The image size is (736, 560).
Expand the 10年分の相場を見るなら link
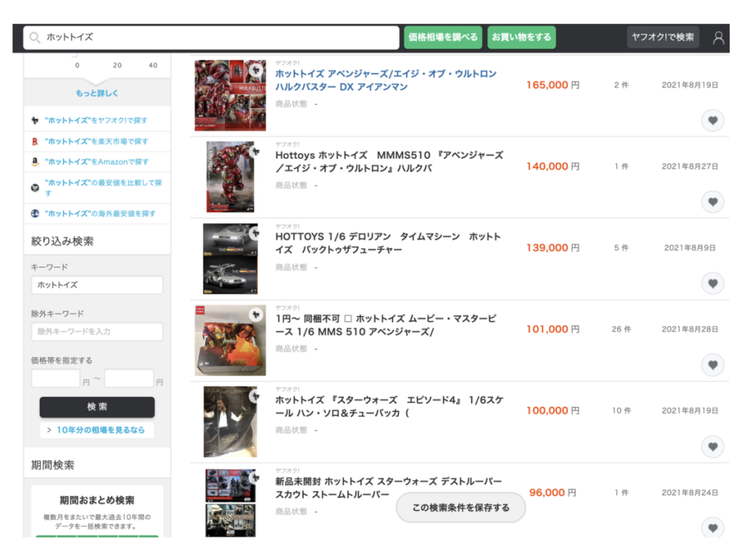pos(97,430)
